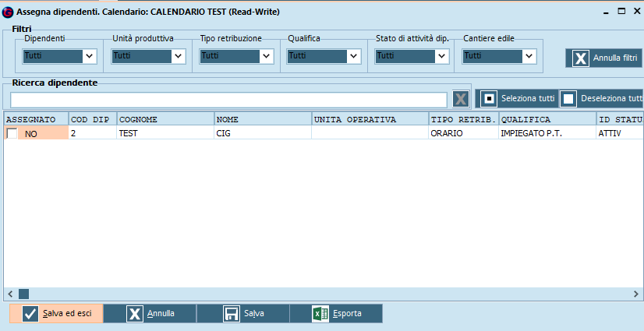The width and height of the screenshot is (644, 331).
Task: Click the horizontal scrollbar thumb
Action: (24, 294)
